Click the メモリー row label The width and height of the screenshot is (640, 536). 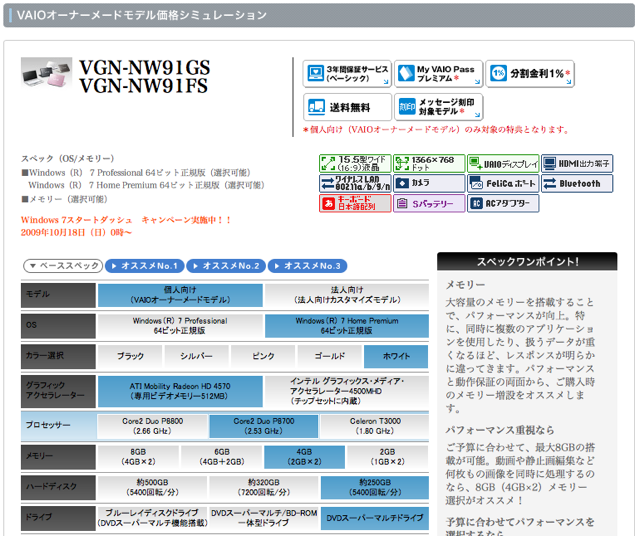[58, 457]
